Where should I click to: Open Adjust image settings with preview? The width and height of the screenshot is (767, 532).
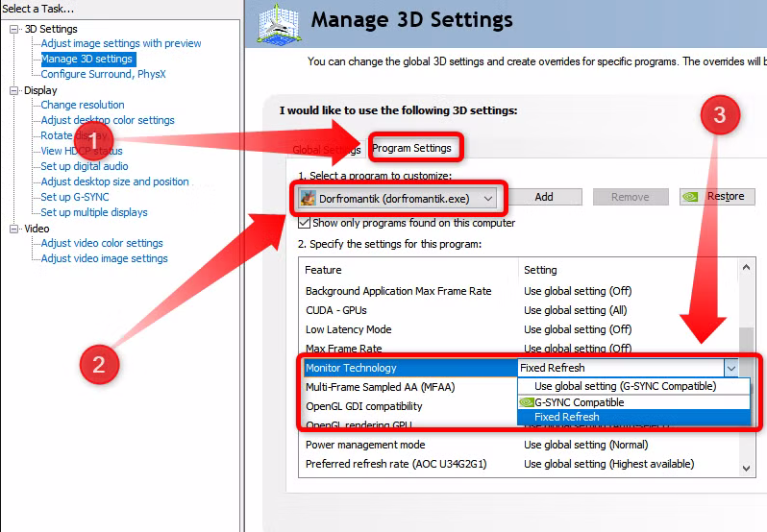121,43
